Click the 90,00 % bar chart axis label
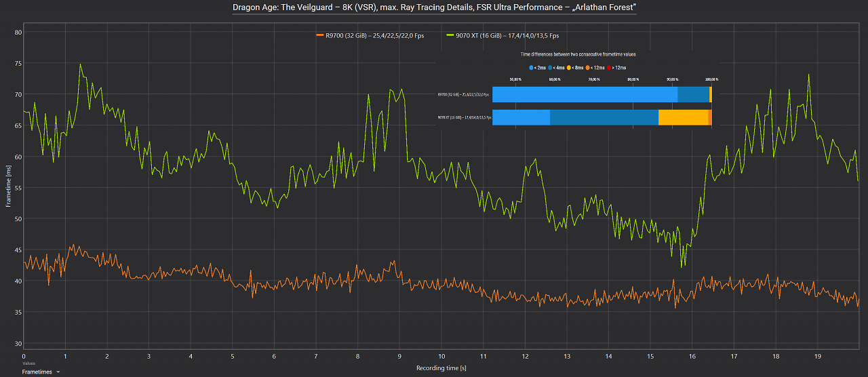Screen dimensions: 868x377 672,79
